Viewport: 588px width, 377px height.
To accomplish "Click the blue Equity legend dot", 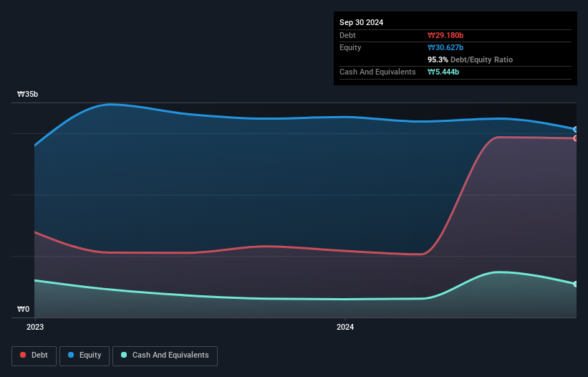I will click(x=71, y=355).
